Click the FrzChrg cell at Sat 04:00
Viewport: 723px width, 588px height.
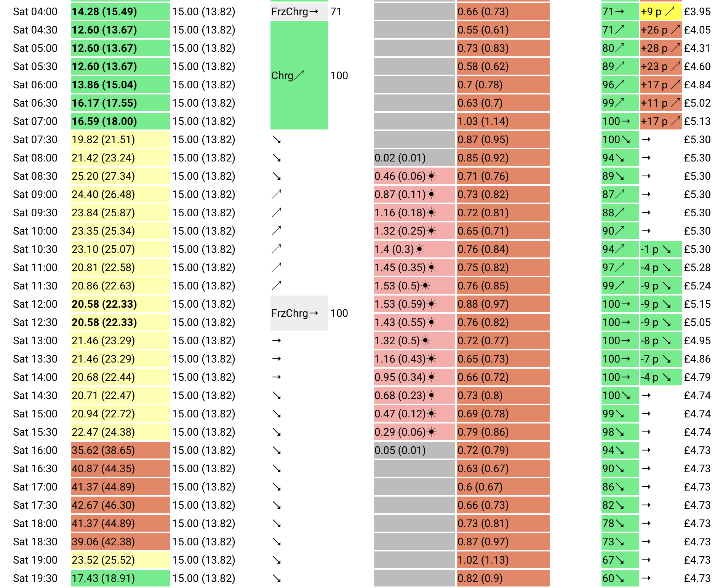(x=299, y=11)
